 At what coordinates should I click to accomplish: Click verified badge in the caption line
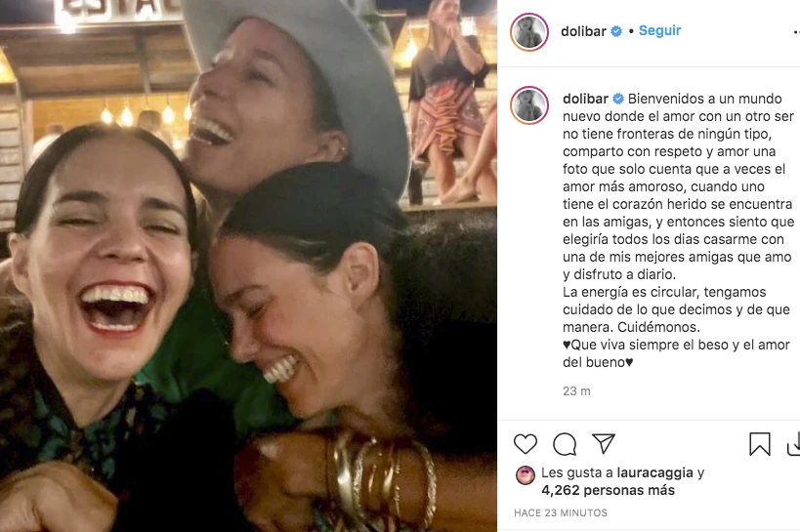(x=617, y=100)
